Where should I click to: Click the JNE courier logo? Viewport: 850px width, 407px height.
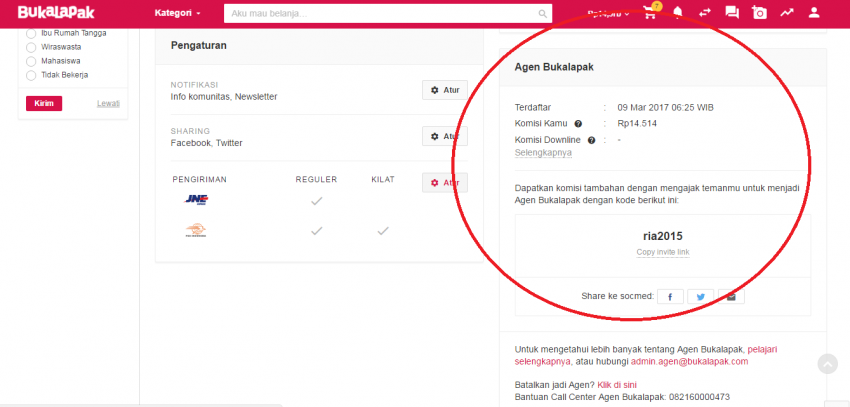point(196,200)
